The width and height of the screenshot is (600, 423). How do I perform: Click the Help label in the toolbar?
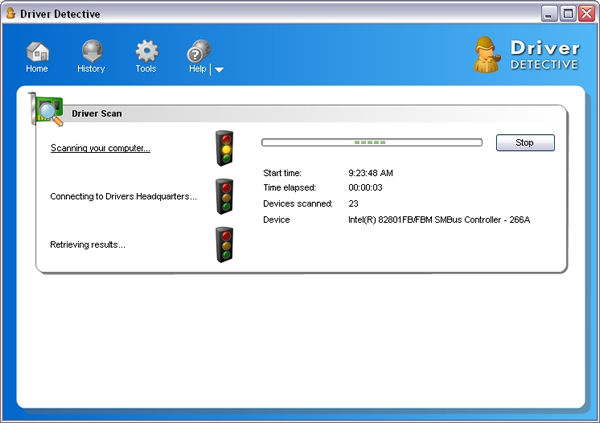click(x=197, y=69)
